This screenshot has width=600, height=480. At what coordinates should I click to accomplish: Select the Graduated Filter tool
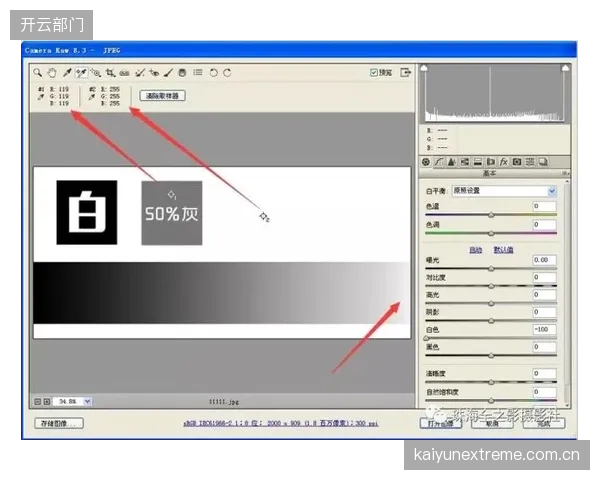(183, 73)
